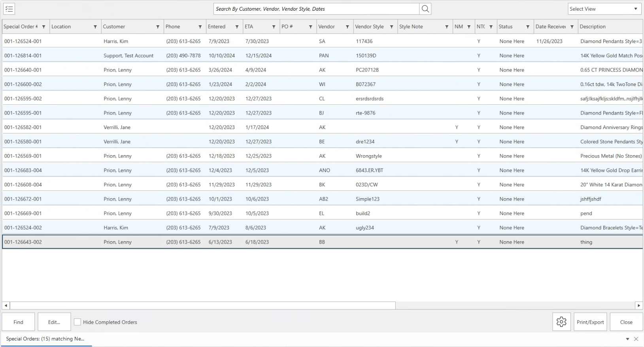Select order 001-126582-001 row

(322, 127)
